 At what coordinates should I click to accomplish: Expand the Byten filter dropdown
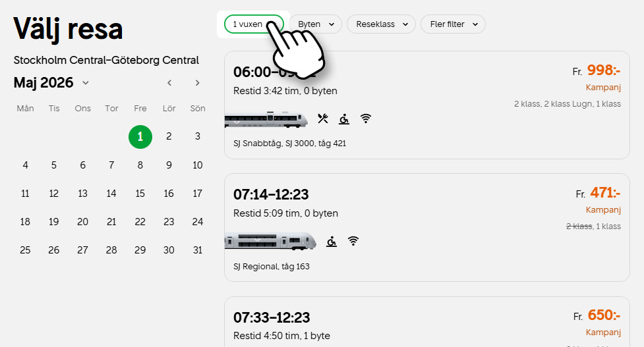click(316, 24)
